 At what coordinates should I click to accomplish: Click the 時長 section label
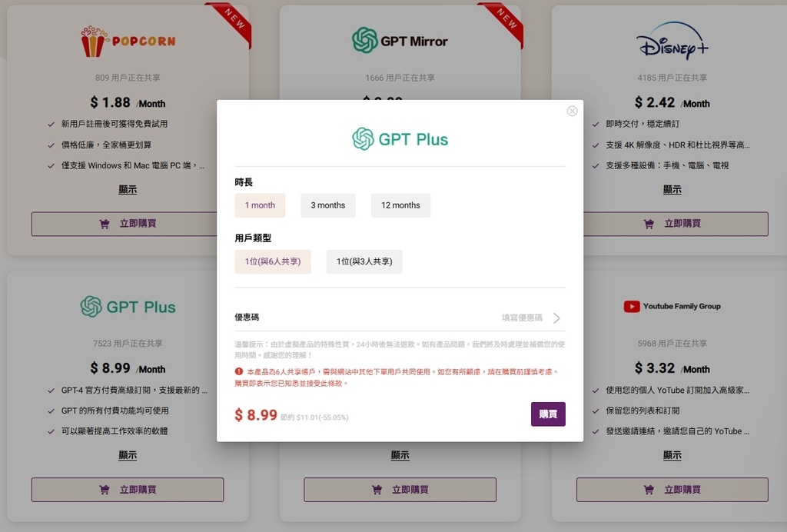244,182
